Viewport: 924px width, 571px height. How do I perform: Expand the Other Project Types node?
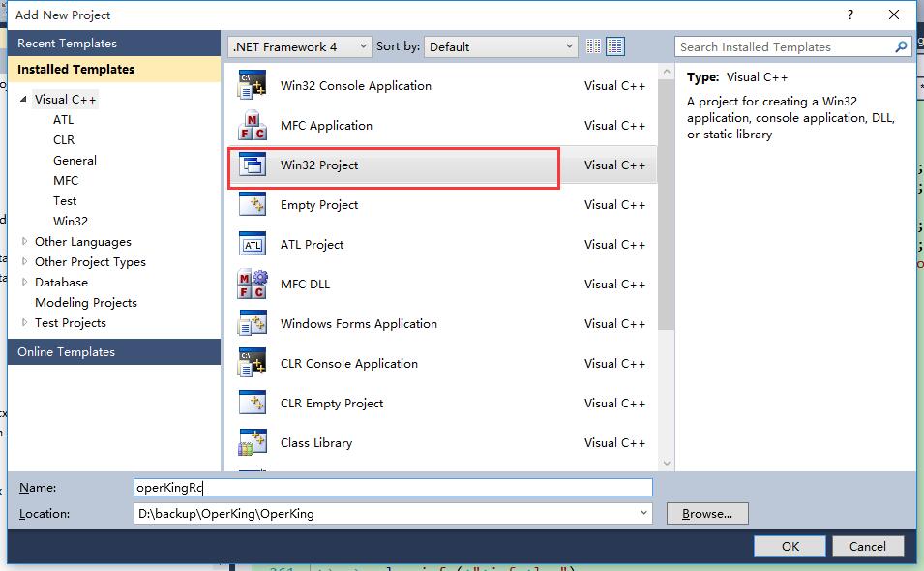[x=24, y=261]
